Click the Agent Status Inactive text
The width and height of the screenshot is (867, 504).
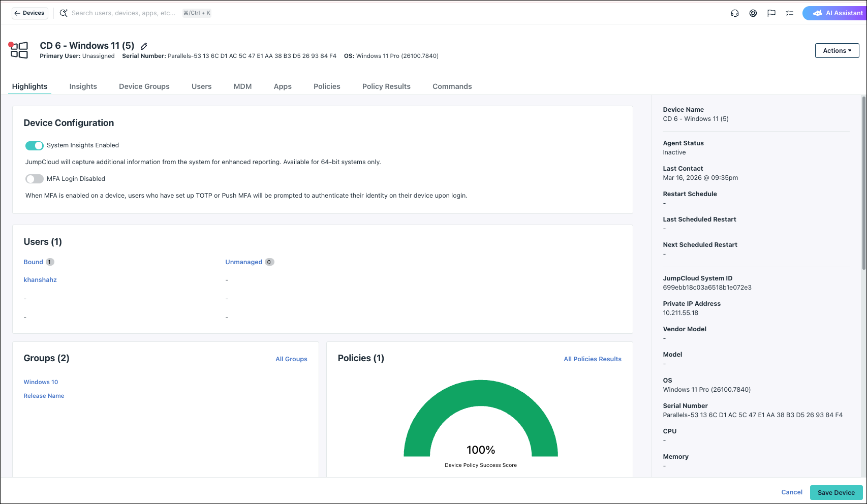click(674, 152)
